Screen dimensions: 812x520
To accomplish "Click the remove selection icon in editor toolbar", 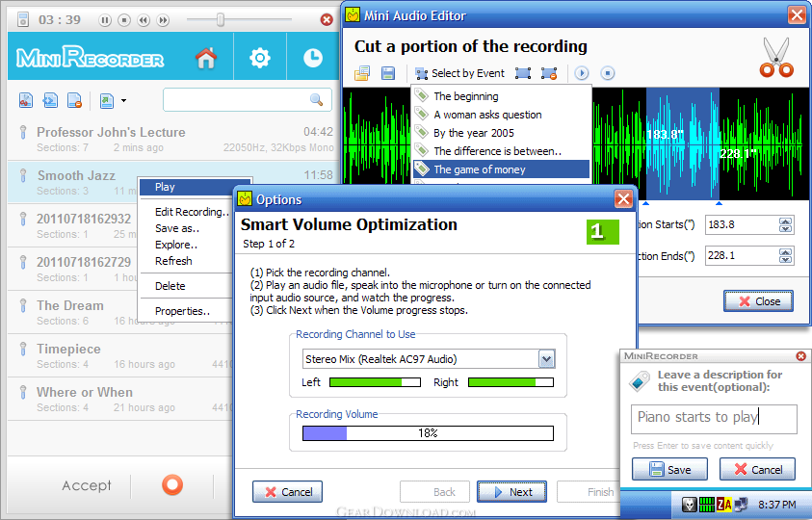I will pyautogui.click(x=549, y=73).
